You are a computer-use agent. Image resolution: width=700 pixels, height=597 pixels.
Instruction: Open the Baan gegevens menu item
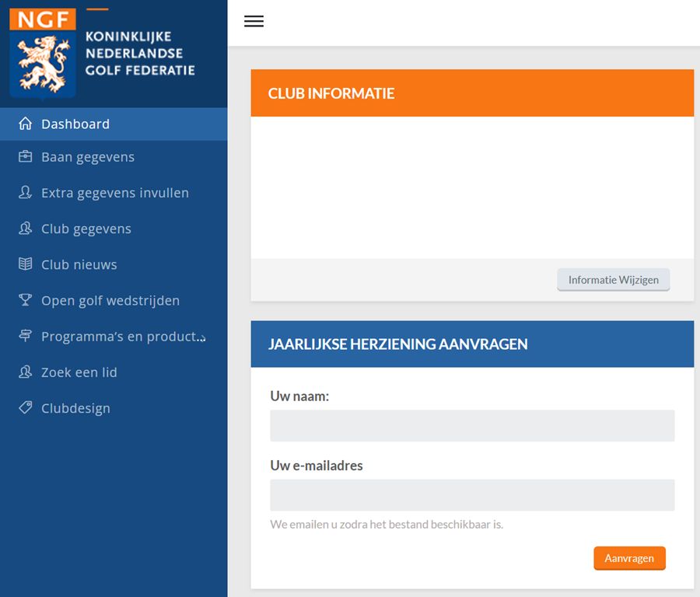[114, 157]
